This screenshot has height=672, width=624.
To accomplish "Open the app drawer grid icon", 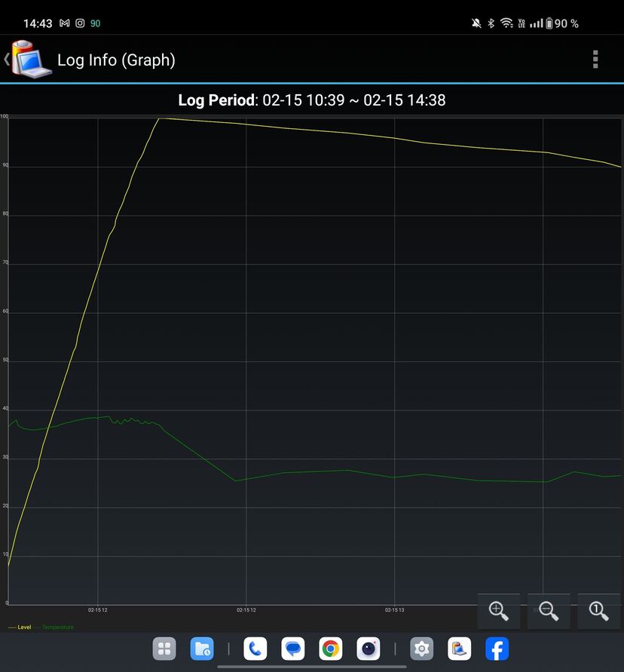I will coord(164,649).
